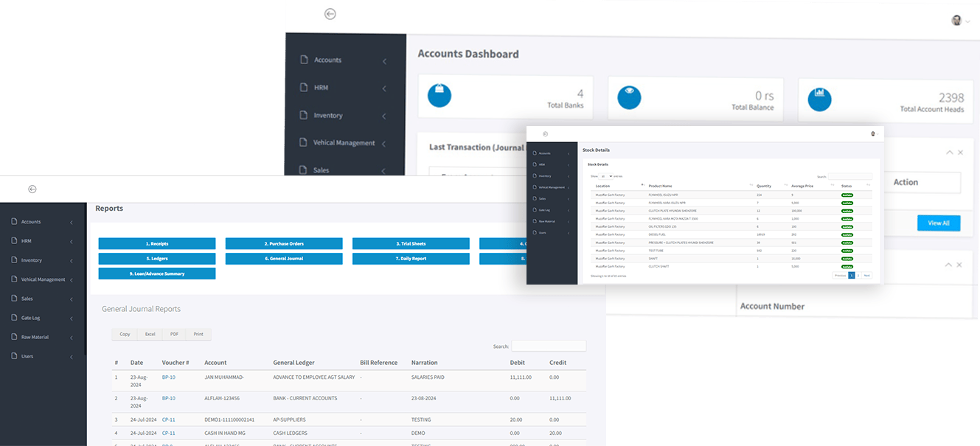Click Users document icon in Reports window sidebar
Screen dimensions: 980x446
pos(13,355)
